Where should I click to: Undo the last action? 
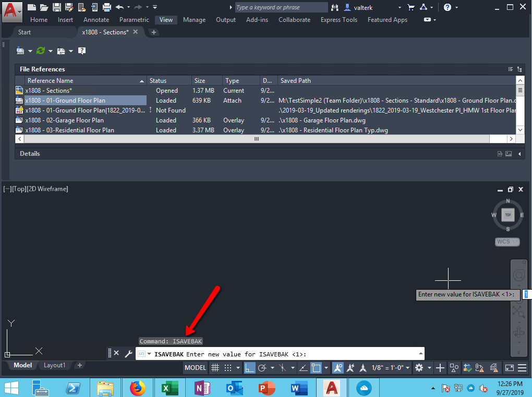coord(119,7)
